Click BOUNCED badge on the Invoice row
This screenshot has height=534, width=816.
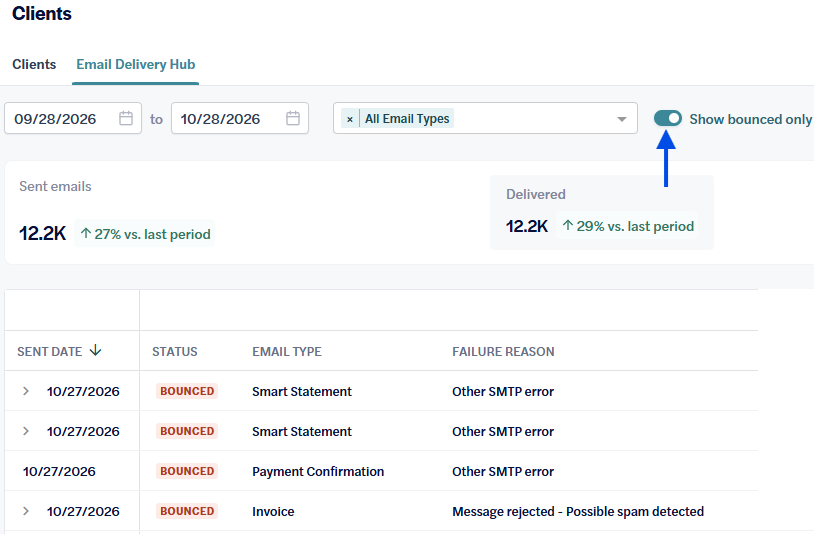(187, 511)
